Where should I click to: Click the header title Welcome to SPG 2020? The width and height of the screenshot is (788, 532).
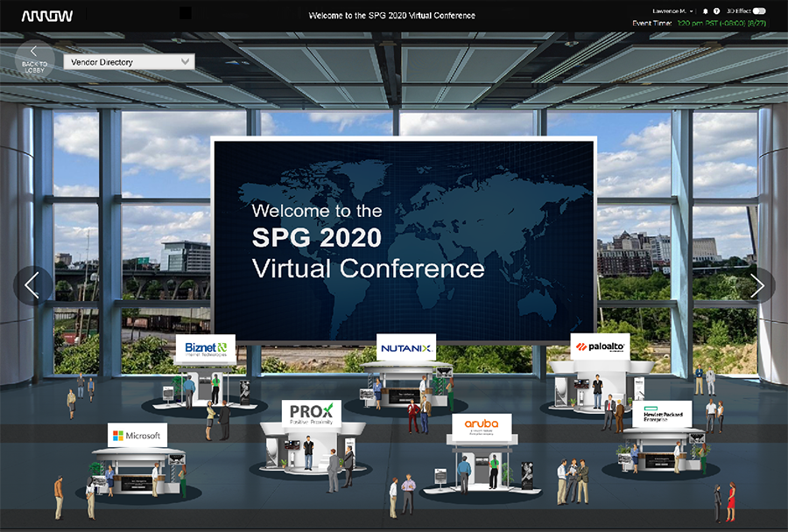[x=392, y=16]
